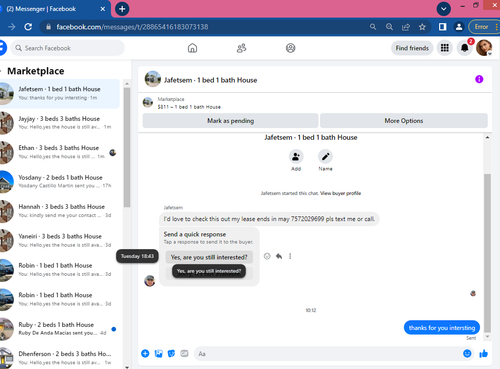Reload the page with the refresh icon

coord(28,27)
